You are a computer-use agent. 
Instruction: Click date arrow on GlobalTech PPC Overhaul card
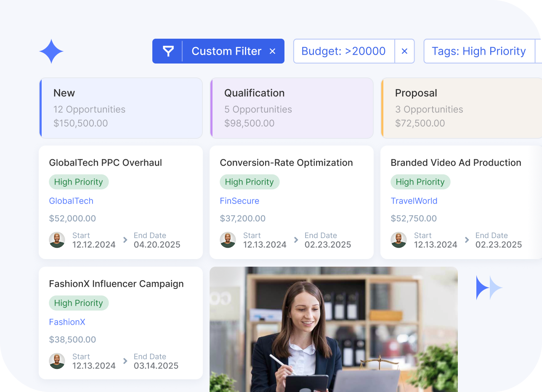(x=125, y=240)
